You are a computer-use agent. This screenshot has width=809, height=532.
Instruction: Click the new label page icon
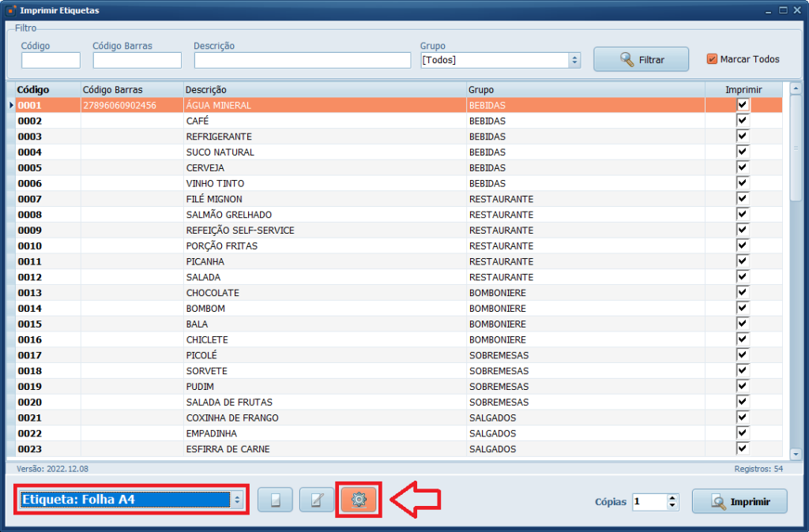[275, 500]
